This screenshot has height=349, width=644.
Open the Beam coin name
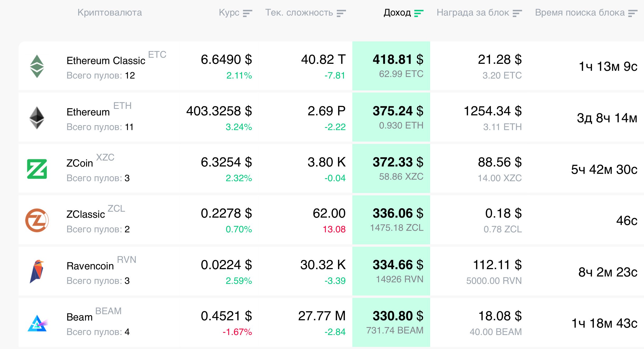79,317
